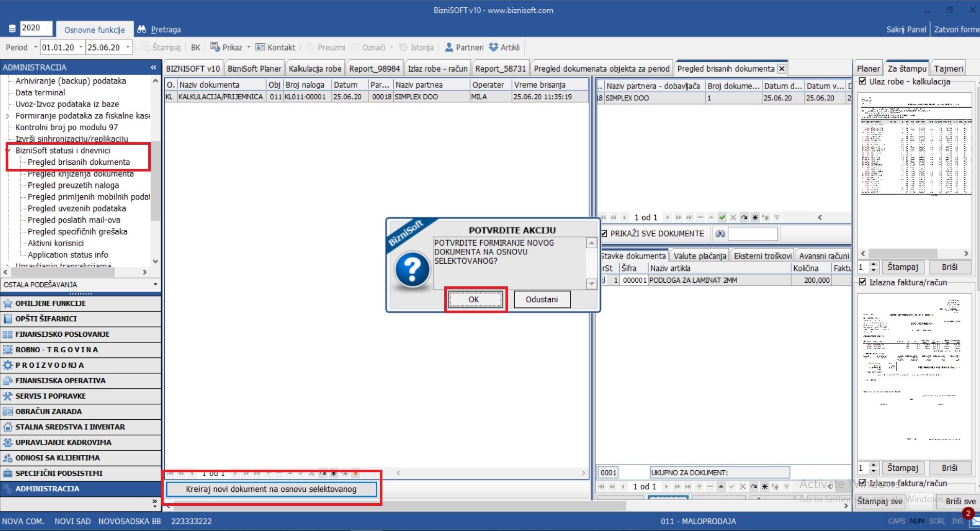Close the Pregled brisanih dokumenta tab
Screen dimensions: 980x531
coord(781,68)
